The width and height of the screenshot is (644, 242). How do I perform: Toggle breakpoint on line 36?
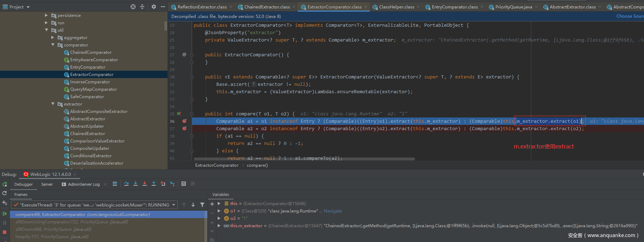(184, 121)
